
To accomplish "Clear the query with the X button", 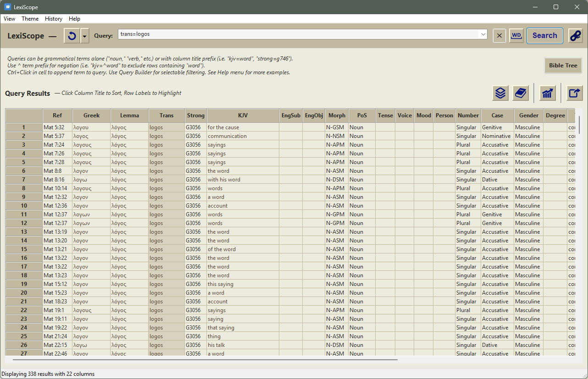I will point(499,36).
